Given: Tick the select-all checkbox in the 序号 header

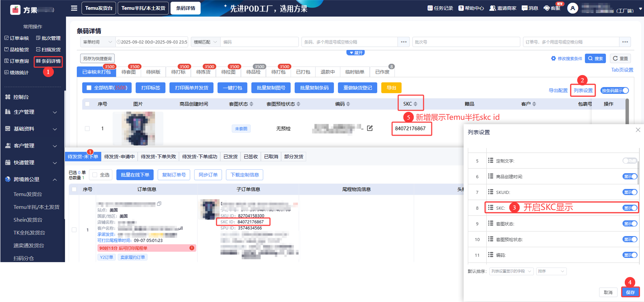Looking at the screenshot, I should 88,104.
